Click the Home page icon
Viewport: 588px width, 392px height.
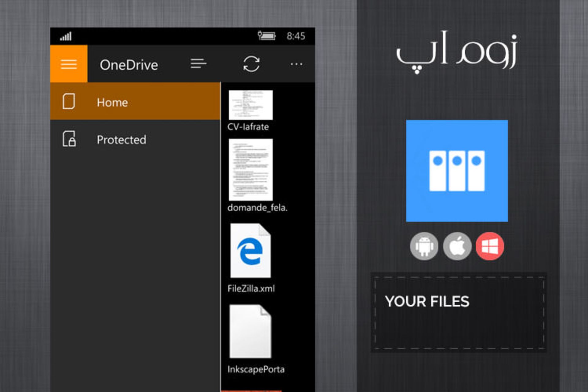(69, 101)
